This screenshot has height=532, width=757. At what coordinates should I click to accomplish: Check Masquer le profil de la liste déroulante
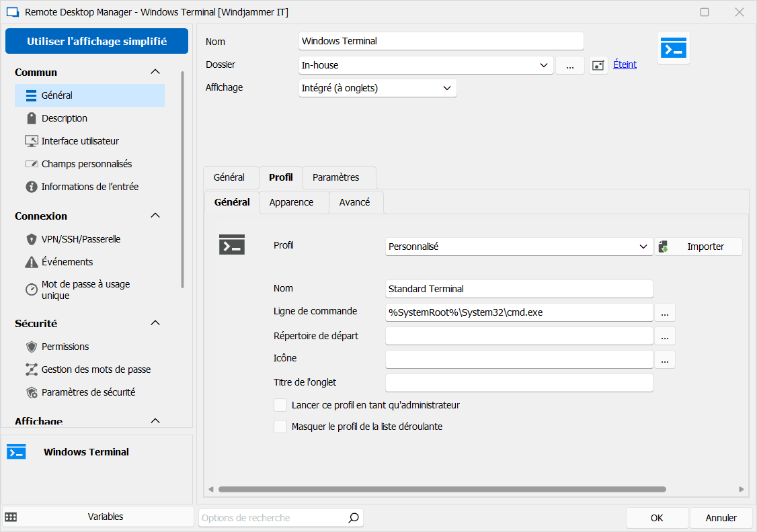tap(280, 427)
